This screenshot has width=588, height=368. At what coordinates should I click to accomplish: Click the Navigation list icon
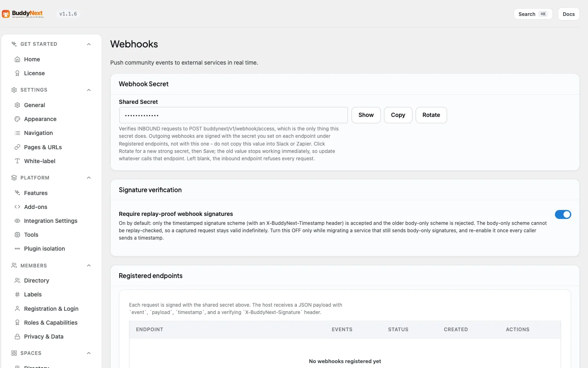pos(17,133)
